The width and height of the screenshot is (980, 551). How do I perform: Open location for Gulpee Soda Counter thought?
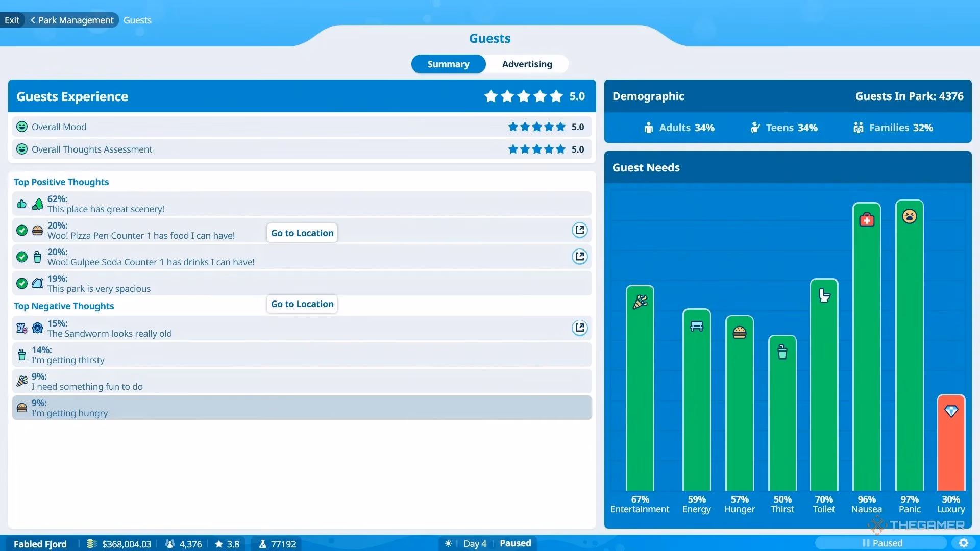pyautogui.click(x=579, y=257)
